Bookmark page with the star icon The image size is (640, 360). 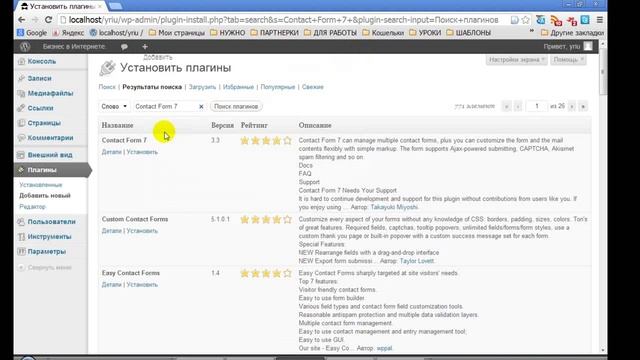click(526, 20)
